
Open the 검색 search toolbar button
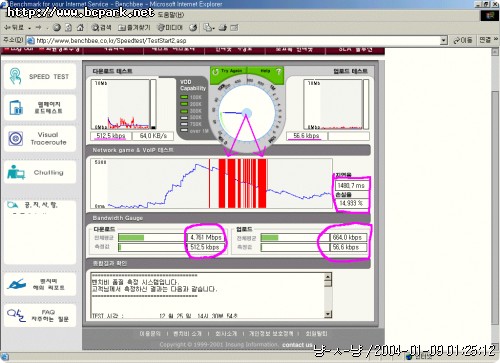click(x=101, y=28)
